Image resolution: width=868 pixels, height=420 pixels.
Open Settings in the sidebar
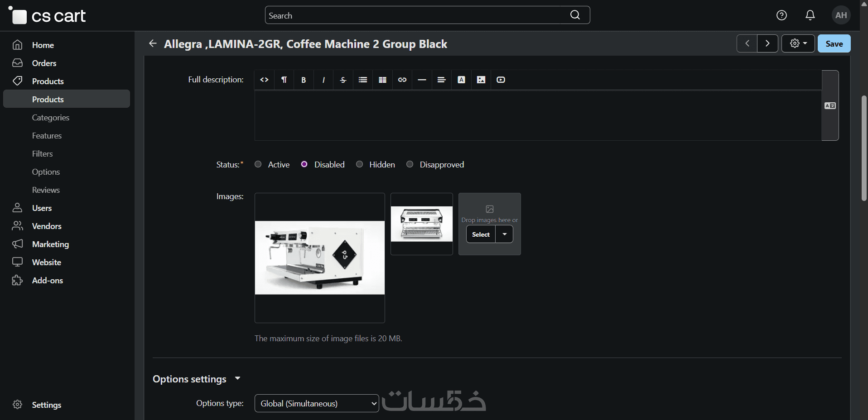(47, 405)
